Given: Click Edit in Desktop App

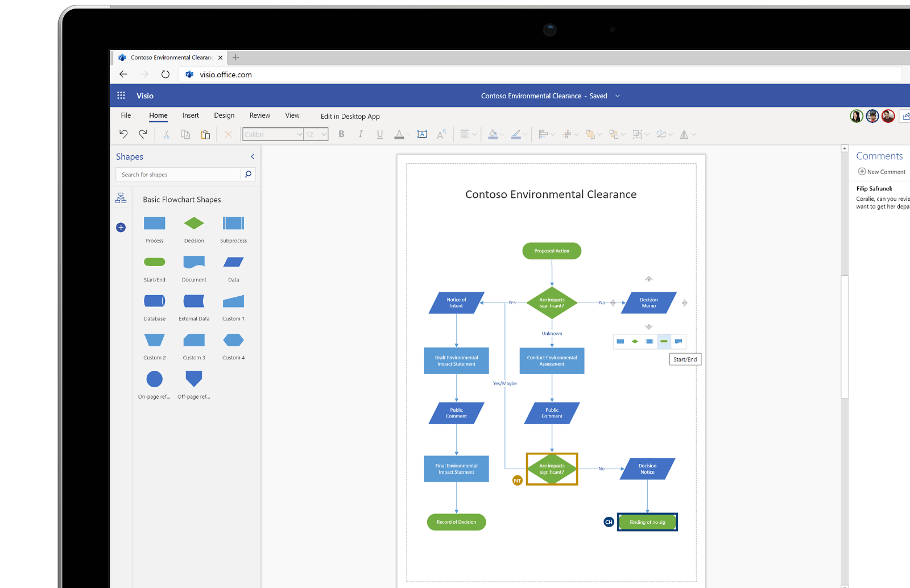Looking at the screenshot, I should tap(350, 116).
